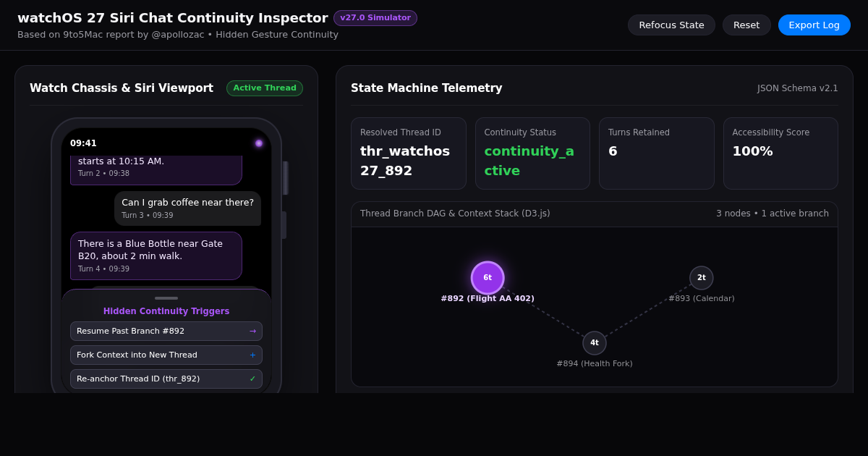Click the watch side button
This screenshot has height=456, width=868.
[x=284, y=225]
